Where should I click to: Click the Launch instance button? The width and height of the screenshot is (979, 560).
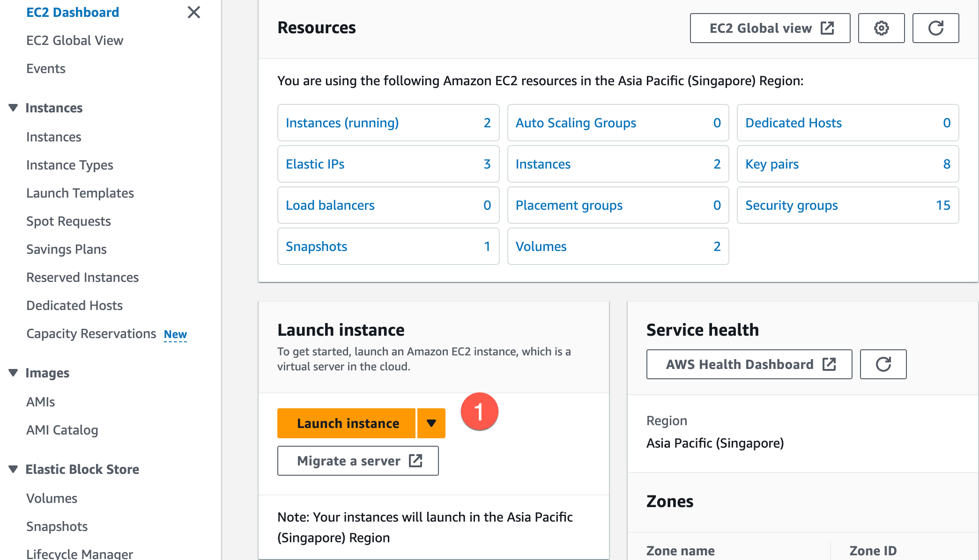(347, 423)
